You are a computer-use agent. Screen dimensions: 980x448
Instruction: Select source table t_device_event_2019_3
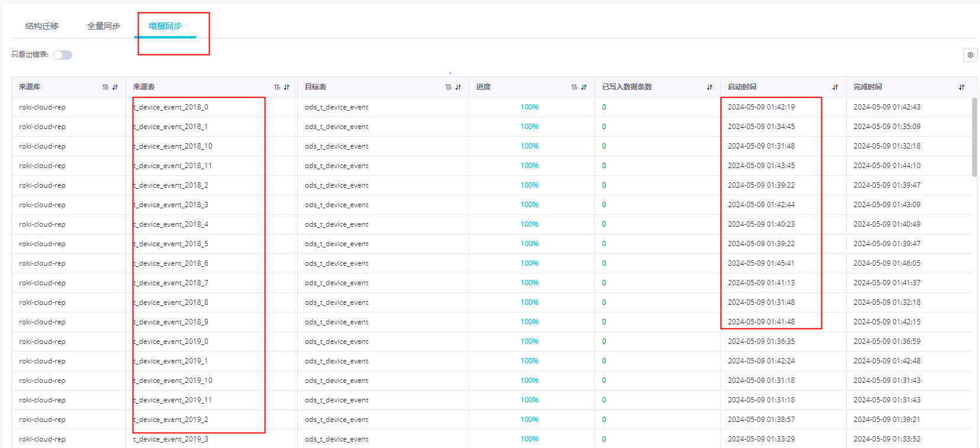point(171,439)
